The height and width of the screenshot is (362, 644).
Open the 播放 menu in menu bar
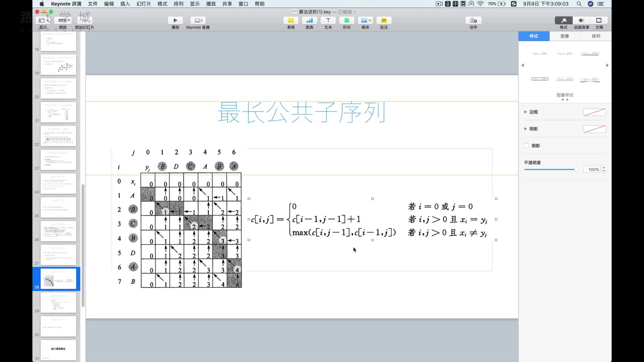[211, 4]
